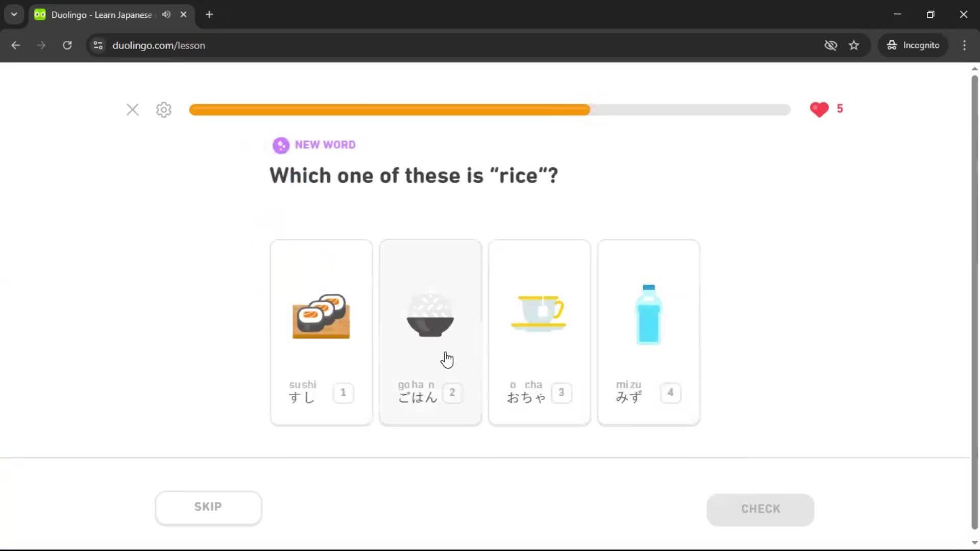The width and height of the screenshot is (980, 551).
Task: Quit the lesson with the X icon
Action: coord(132,110)
